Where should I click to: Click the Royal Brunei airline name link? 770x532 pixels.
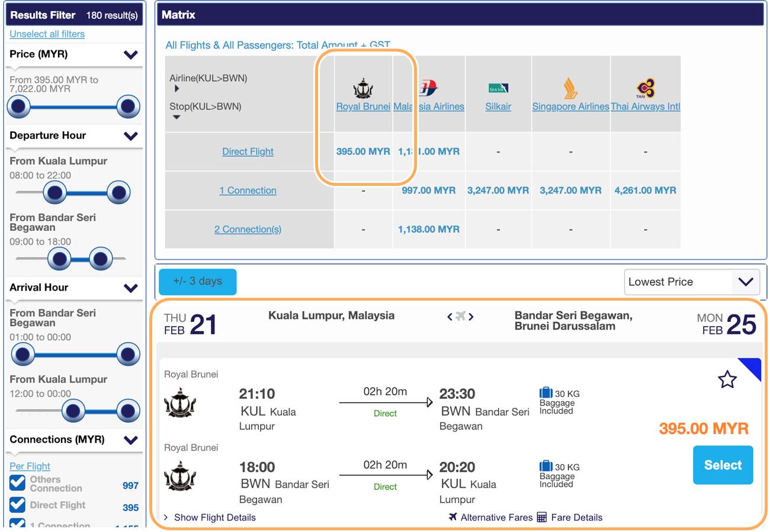[363, 107]
